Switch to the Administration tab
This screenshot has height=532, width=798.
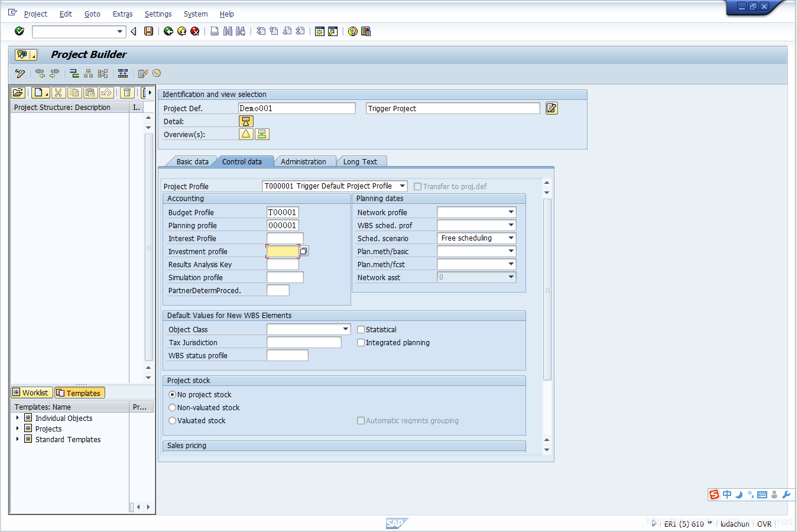coord(303,161)
